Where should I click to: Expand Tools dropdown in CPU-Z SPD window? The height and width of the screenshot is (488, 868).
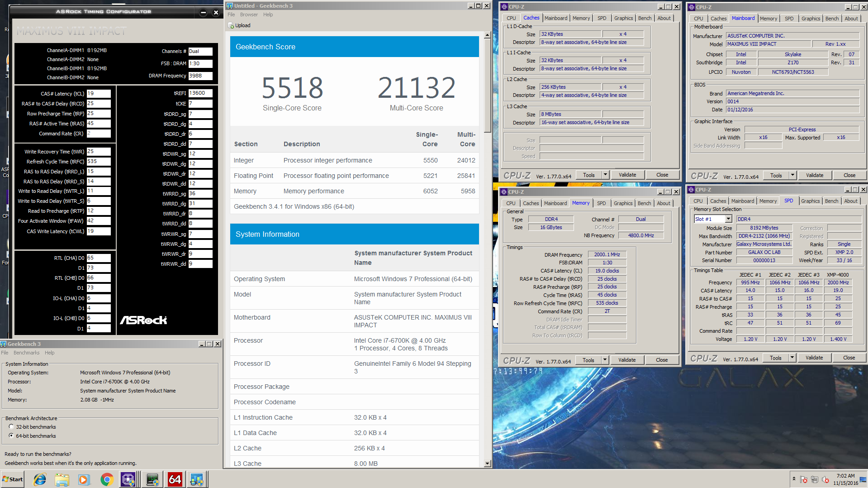(792, 358)
